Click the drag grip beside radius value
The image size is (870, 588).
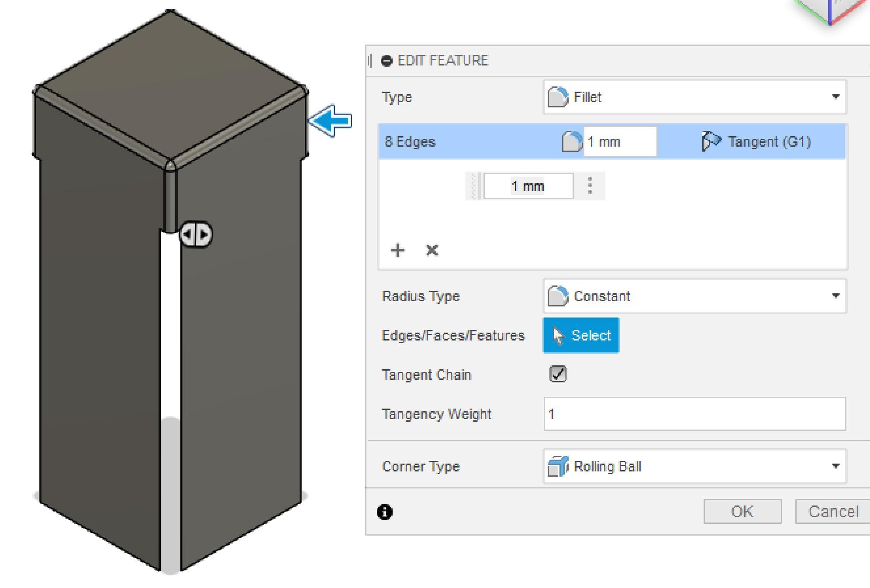tap(473, 186)
